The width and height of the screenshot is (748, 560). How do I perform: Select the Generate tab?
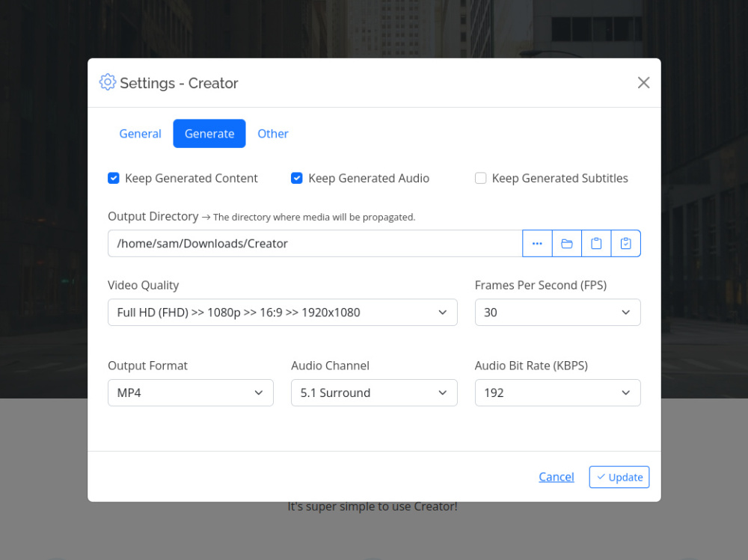[209, 134]
